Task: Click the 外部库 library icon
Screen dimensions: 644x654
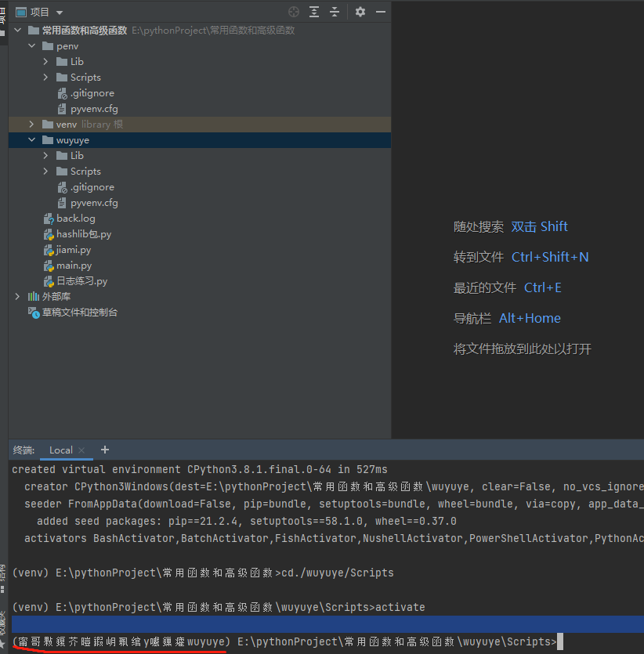Action: 34,297
